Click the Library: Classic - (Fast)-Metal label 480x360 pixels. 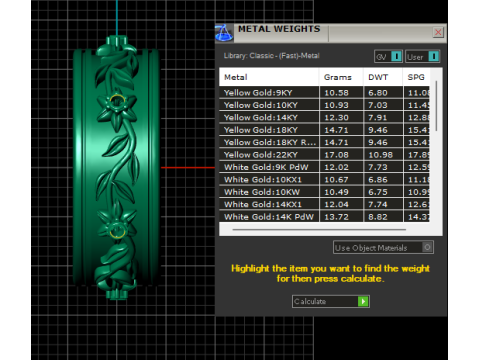coord(271,56)
